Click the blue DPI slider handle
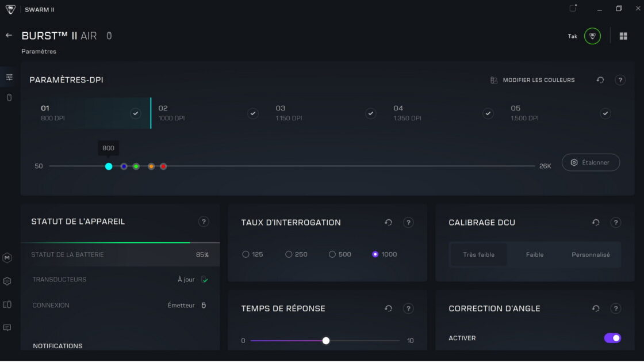 [124, 166]
